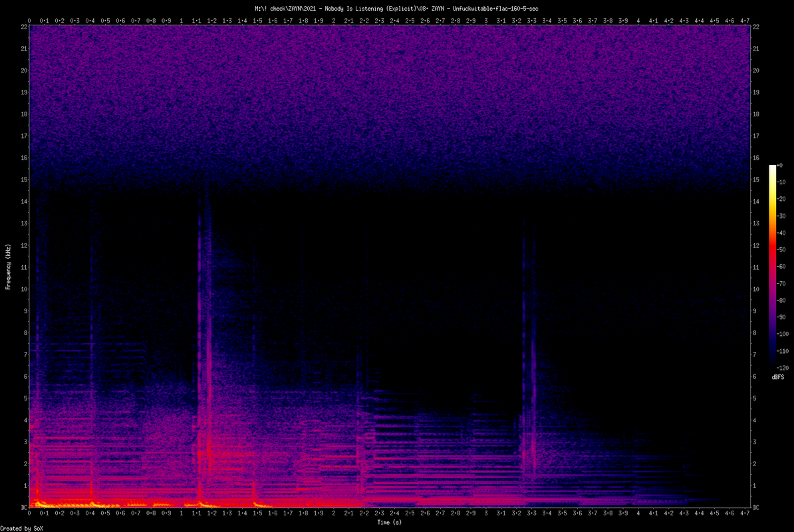Click the "-120" value on dBFS scale
Screen dimensions: 794x532
[x=782, y=368]
